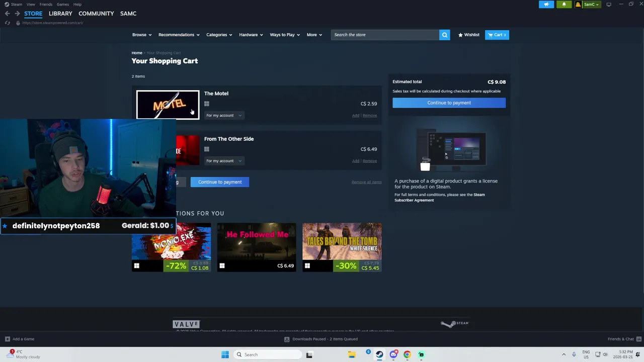Open Tales Beyond The Tomb recommendation
The image size is (644, 362).
tap(342, 247)
